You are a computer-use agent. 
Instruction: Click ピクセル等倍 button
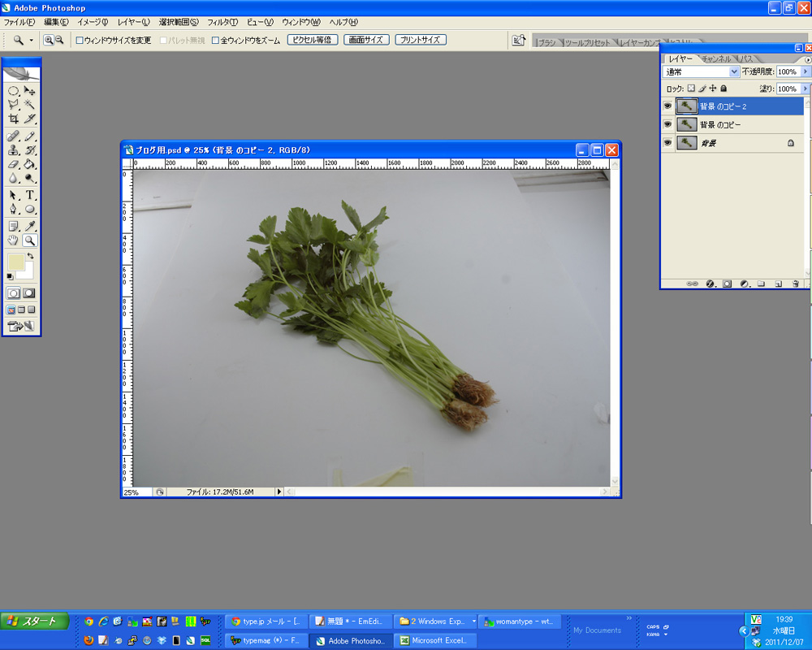click(313, 40)
